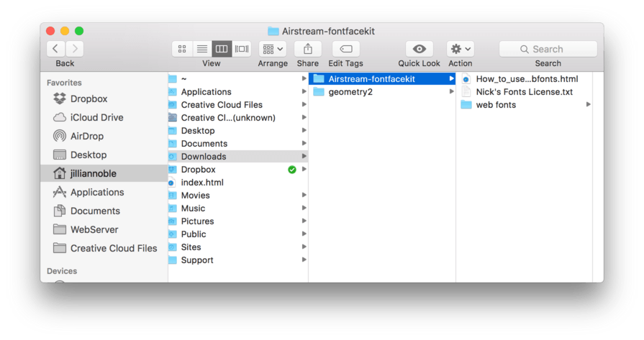Screen dimensions: 644x340
Task: Click folder icon in window title
Action: click(273, 31)
